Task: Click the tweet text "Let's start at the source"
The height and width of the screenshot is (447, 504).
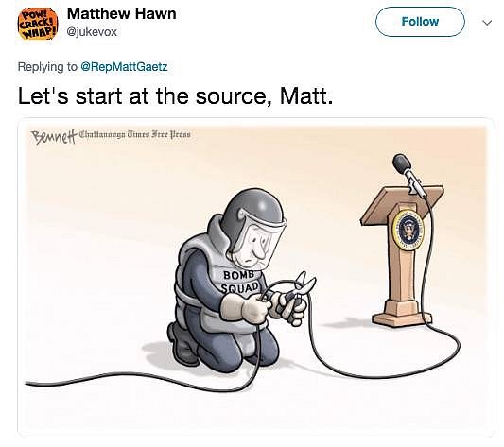Action: click(x=145, y=96)
